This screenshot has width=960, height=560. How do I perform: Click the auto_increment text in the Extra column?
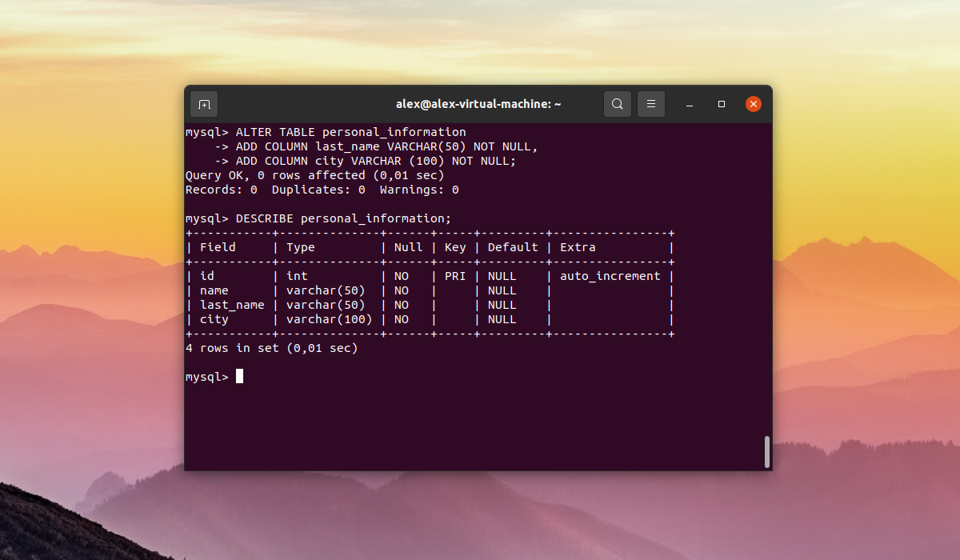click(x=610, y=276)
